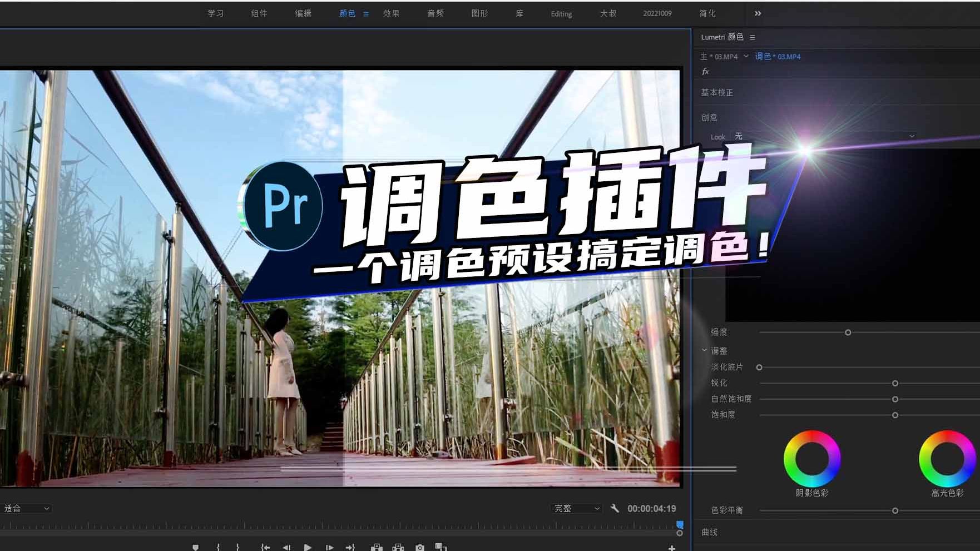
Task: Click the Step Forward one frame icon
Action: (330, 547)
